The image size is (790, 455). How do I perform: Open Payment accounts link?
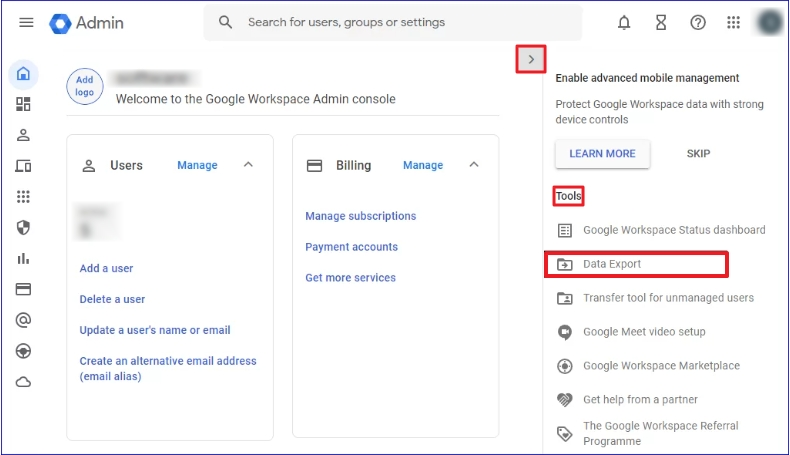[352, 247]
